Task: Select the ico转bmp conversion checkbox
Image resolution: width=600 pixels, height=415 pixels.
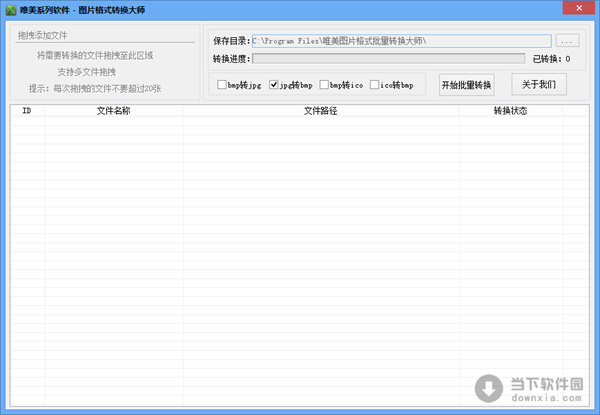Action: [x=376, y=85]
